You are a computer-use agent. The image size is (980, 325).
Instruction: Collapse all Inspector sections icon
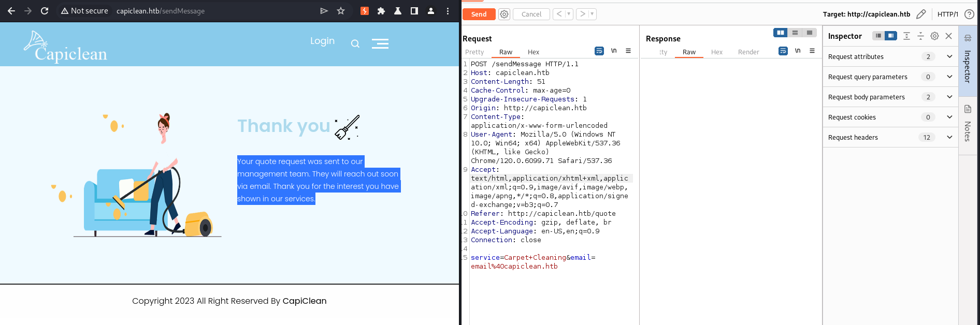920,36
